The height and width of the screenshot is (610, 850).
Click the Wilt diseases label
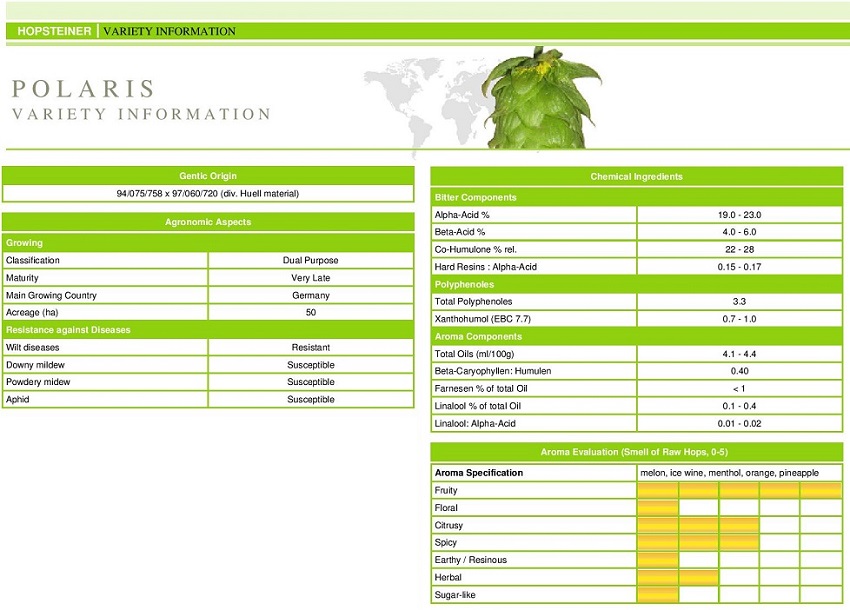tap(33, 348)
